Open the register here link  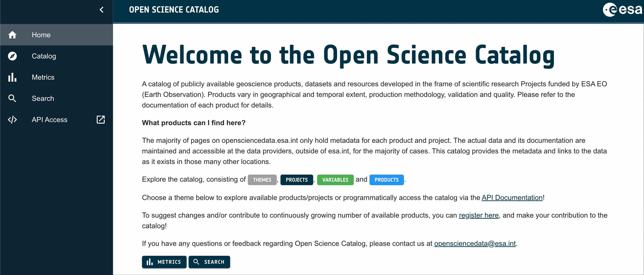tap(479, 215)
